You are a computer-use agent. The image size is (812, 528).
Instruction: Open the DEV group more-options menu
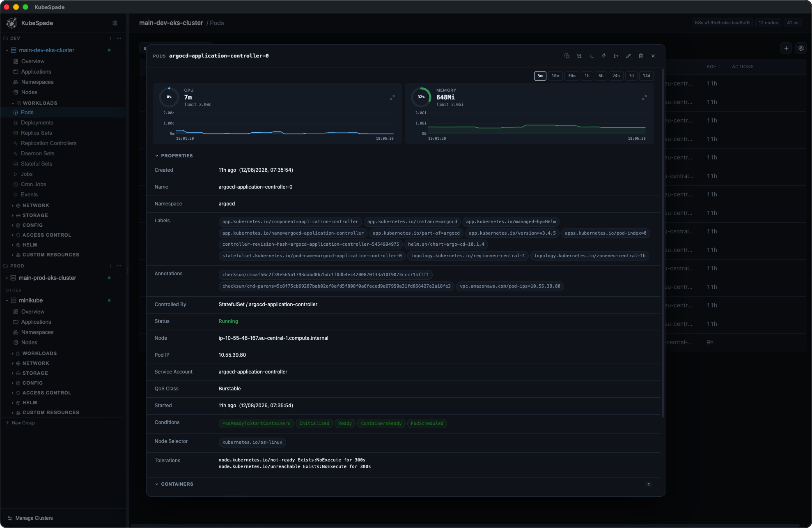coord(119,38)
